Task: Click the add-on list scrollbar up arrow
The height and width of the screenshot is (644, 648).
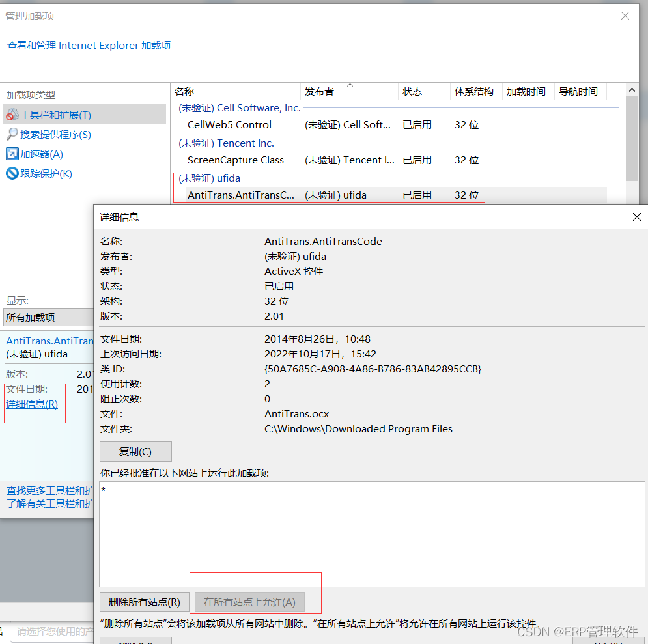Action: coord(631,91)
